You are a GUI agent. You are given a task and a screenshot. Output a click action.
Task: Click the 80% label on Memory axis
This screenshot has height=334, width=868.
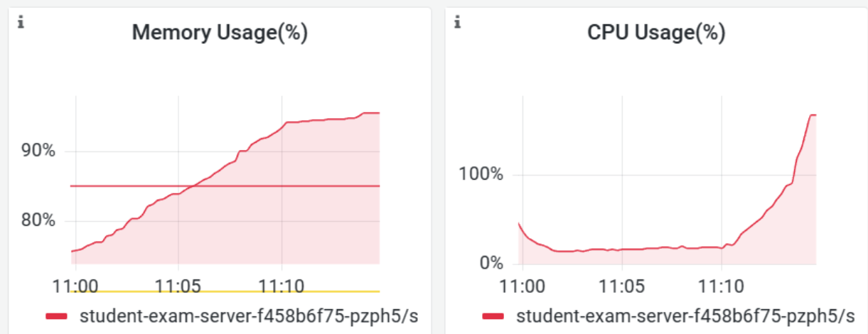38,221
